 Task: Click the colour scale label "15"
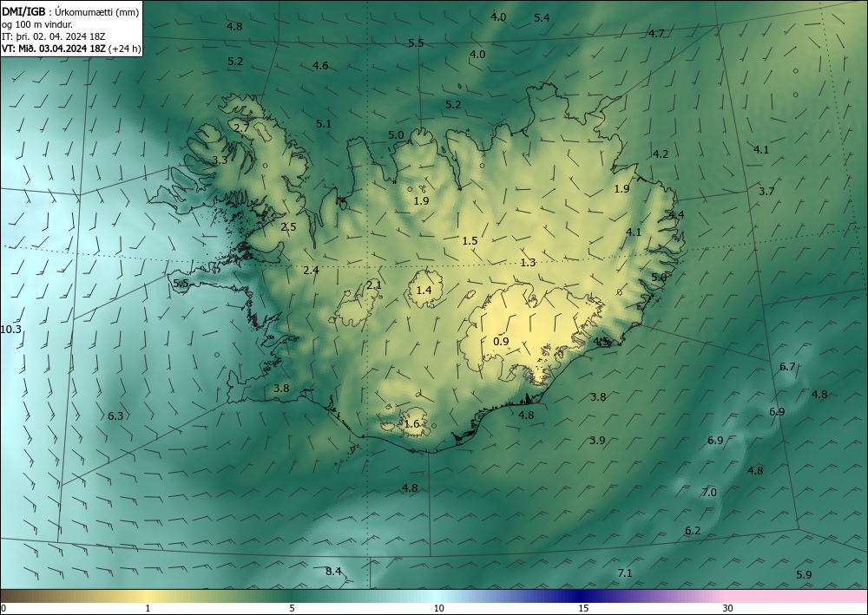583,609
